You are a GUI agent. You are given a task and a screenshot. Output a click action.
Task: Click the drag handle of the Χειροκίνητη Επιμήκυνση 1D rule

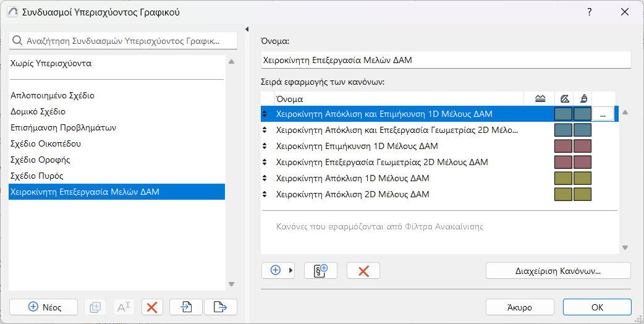point(265,146)
